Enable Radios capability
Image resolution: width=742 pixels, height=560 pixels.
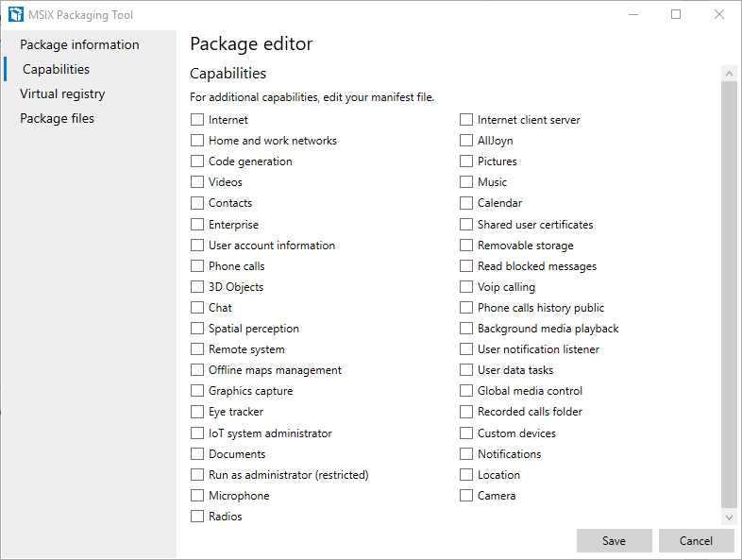click(197, 516)
